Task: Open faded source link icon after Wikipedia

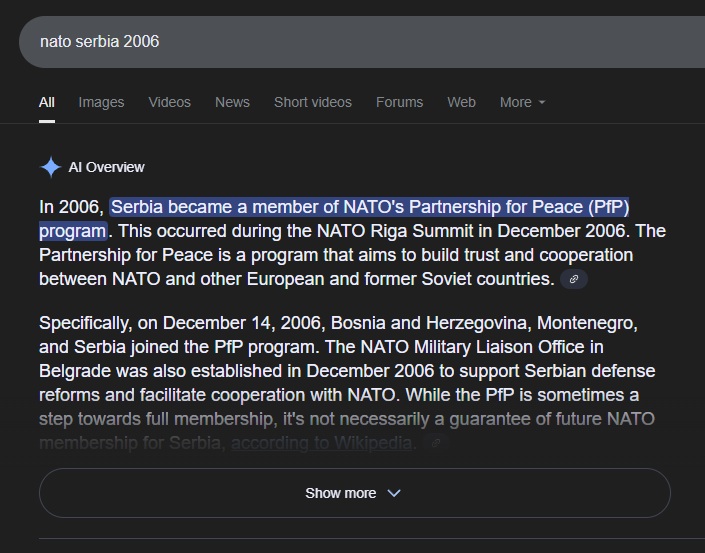Action: [434, 444]
